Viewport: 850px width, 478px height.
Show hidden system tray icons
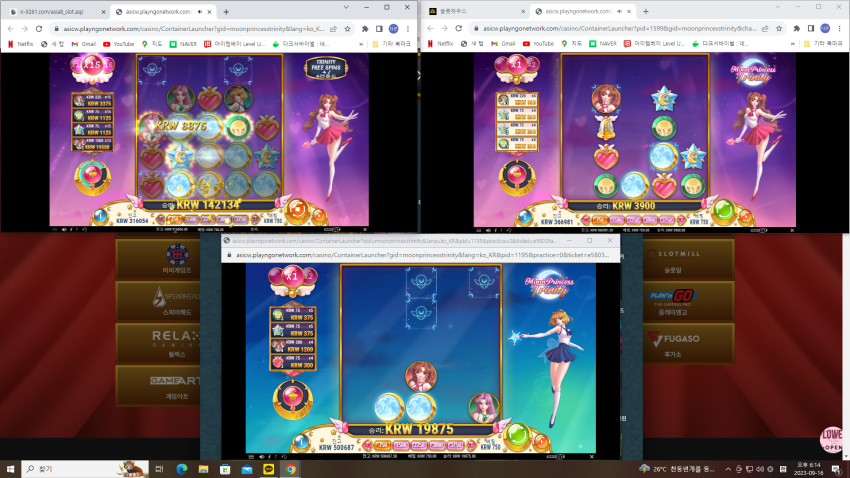[728, 469]
